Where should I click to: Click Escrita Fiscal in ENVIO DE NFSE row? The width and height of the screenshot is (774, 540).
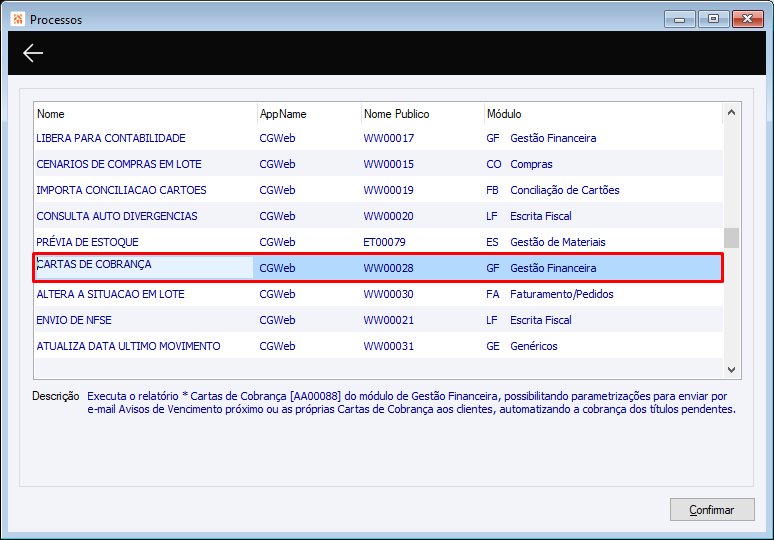[x=541, y=320]
